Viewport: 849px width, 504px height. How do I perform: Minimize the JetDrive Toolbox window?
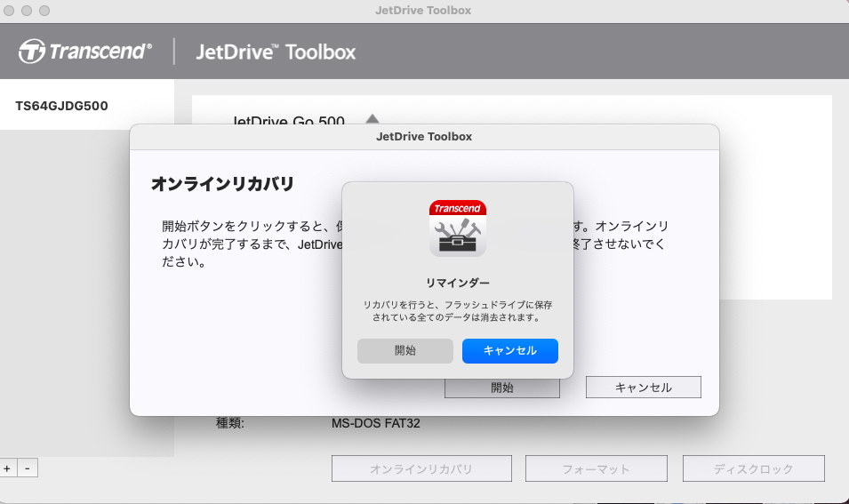pyautogui.click(x=27, y=11)
